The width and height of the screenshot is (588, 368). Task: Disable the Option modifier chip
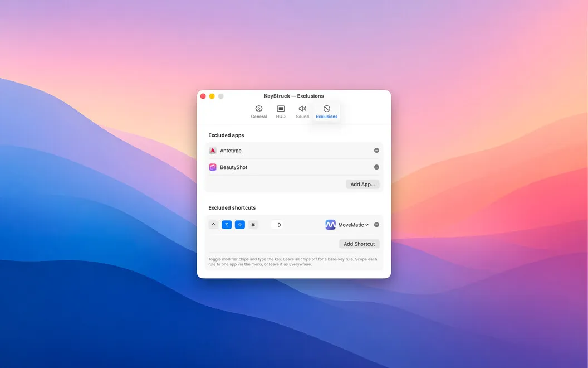point(227,225)
